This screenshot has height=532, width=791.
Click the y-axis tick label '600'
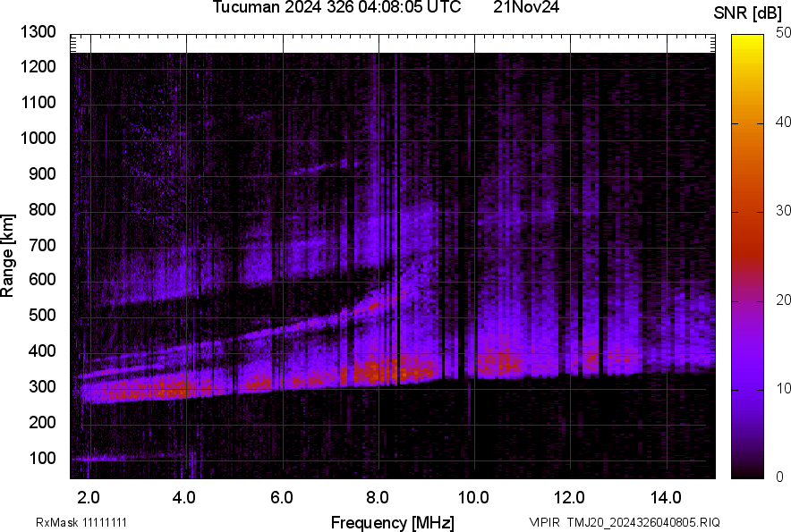(43, 280)
